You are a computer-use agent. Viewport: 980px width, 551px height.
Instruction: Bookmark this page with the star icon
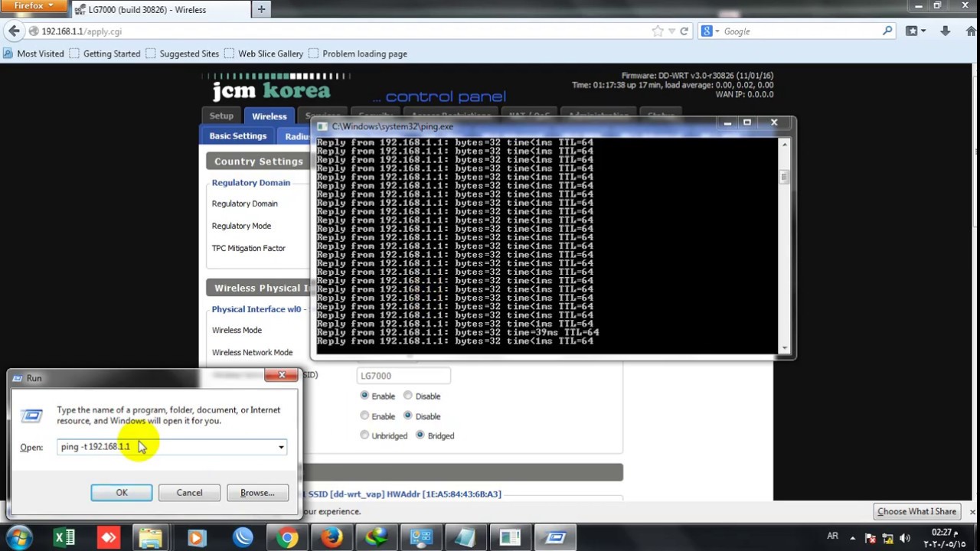[x=658, y=31]
